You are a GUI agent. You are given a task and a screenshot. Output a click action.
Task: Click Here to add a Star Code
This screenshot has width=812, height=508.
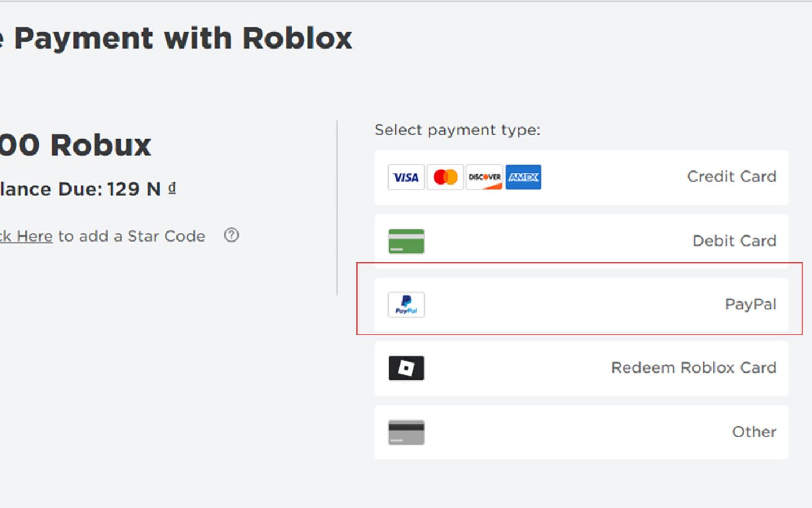coord(26,236)
